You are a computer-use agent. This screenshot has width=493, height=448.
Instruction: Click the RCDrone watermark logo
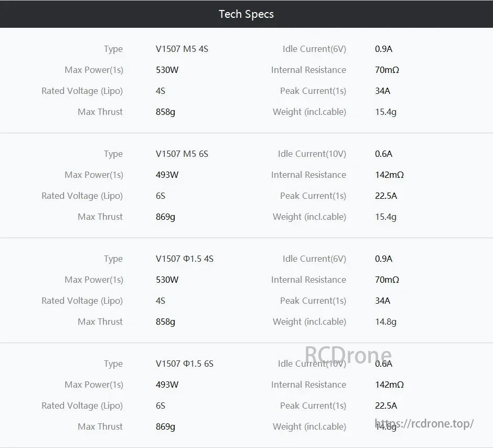click(x=348, y=356)
